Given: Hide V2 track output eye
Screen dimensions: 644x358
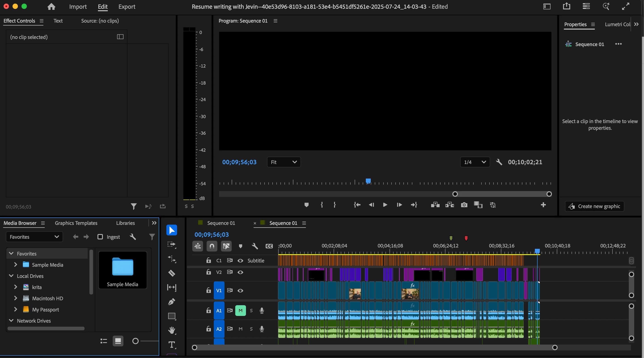Looking at the screenshot, I should 240,272.
